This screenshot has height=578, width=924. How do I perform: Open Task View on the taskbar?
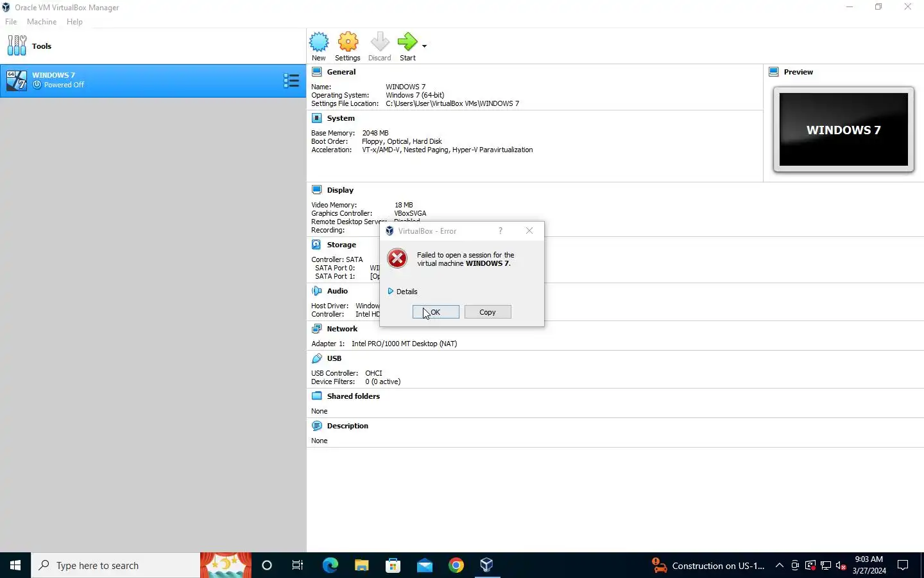pyautogui.click(x=298, y=565)
